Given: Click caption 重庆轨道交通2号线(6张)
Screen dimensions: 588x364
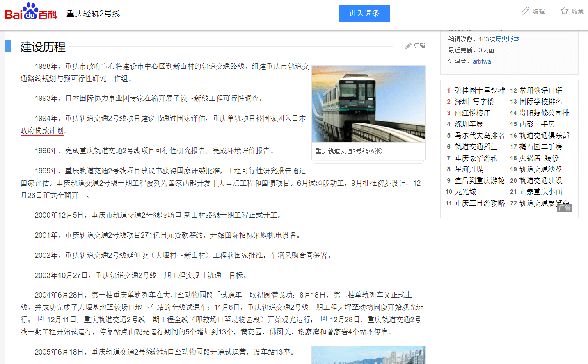Looking at the screenshot, I should point(349,151).
